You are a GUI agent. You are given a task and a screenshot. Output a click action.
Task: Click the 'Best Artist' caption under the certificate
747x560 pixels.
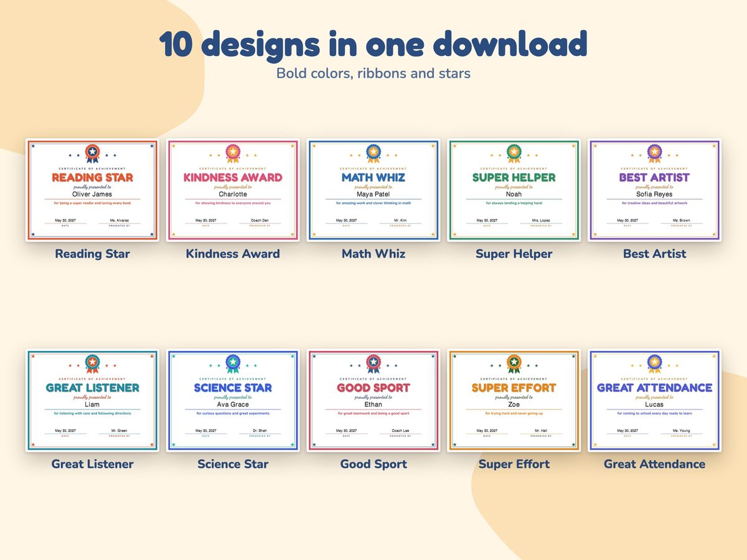655,254
